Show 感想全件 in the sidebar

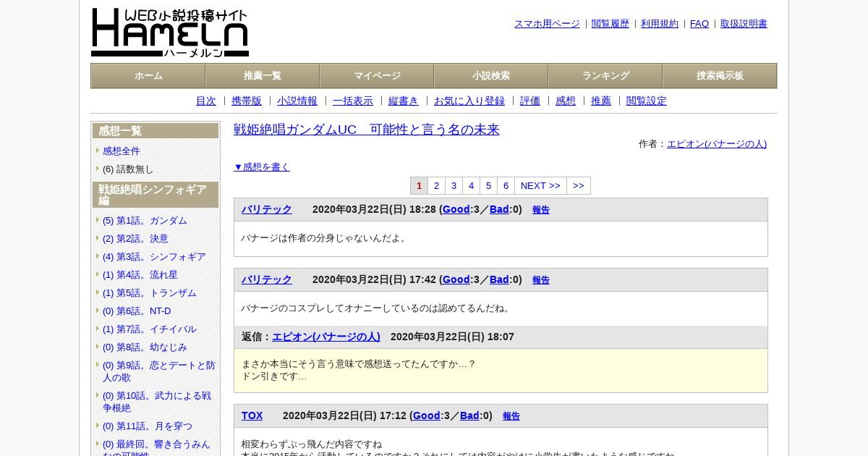point(122,151)
